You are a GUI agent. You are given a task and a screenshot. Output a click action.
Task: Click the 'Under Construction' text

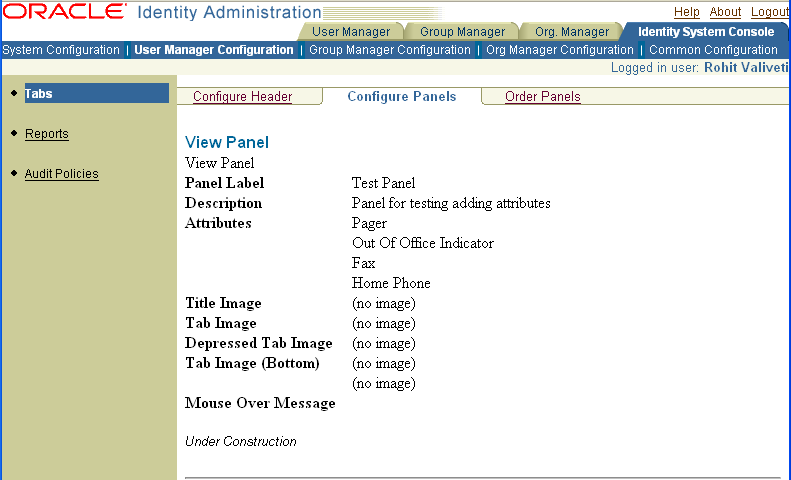tap(241, 441)
